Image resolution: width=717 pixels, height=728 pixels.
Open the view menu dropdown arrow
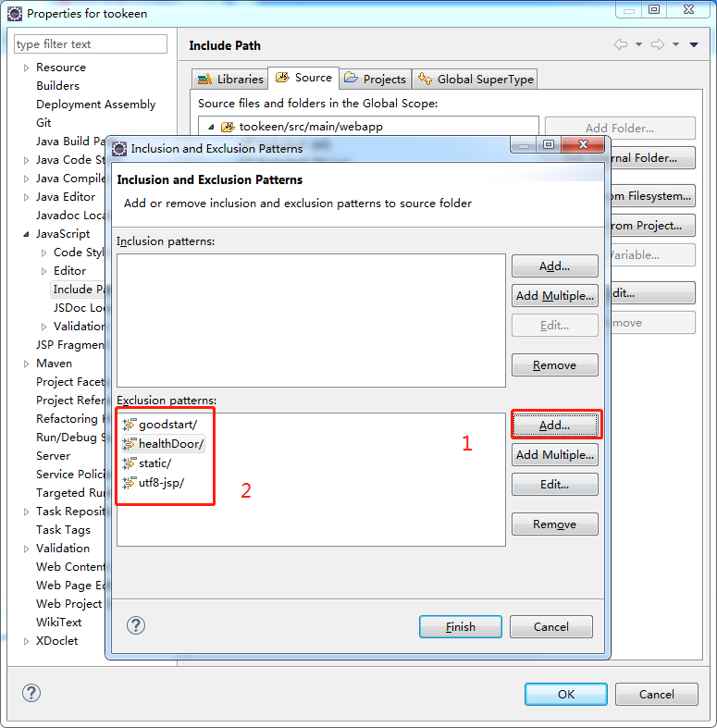694,44
